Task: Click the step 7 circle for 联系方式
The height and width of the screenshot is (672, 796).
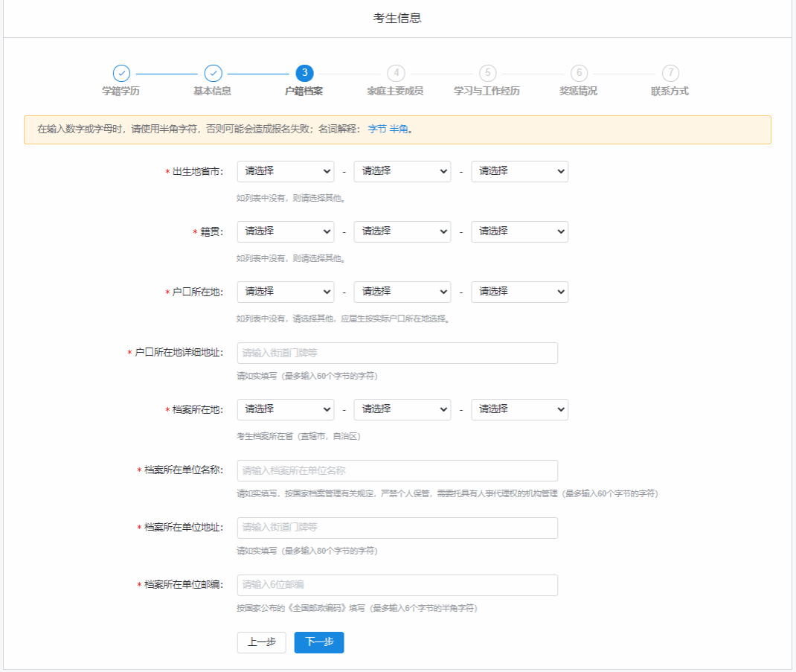Action: (x=670, y=73)
